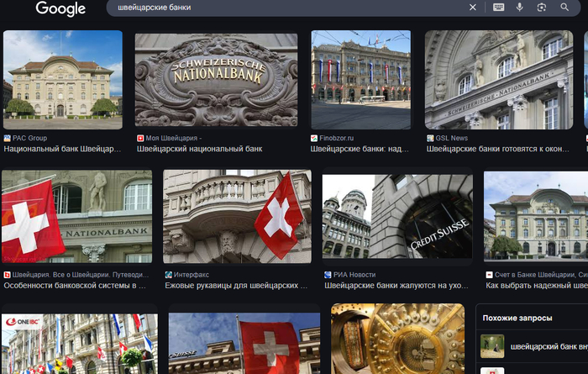Open link Как выбрать надежный шве...
Screen dimensions: 588x374
(537, 286)
